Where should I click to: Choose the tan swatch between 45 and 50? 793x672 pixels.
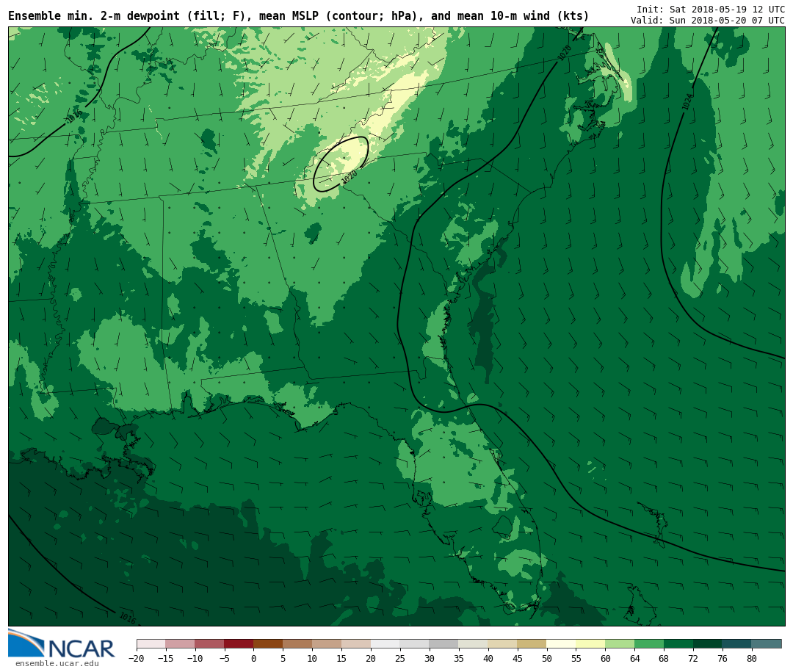click(532, 644)
